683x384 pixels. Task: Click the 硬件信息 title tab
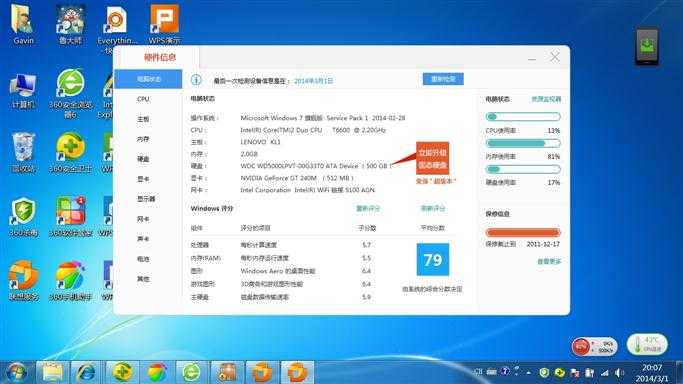coord(159,57)
